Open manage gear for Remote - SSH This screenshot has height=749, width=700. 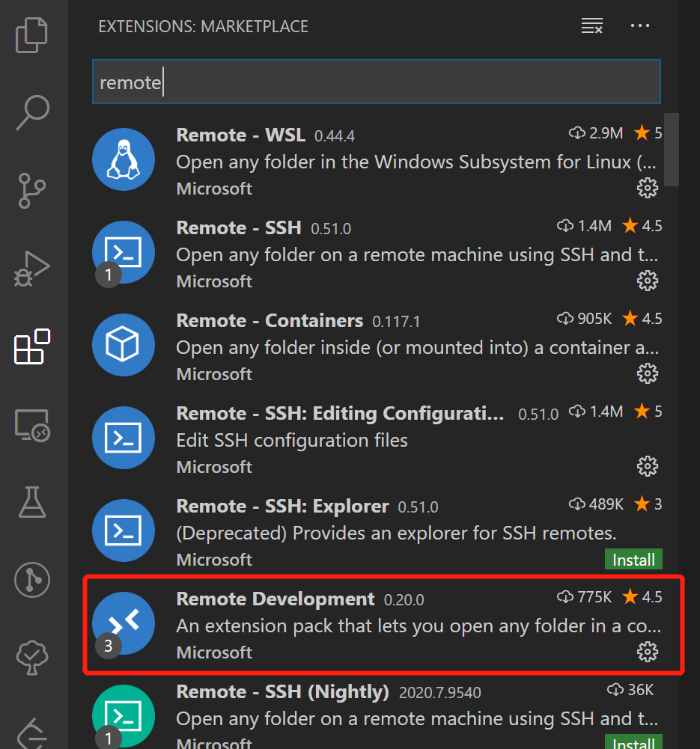tap(648, 281)
